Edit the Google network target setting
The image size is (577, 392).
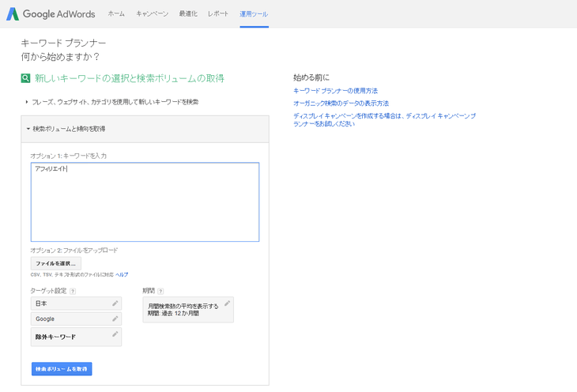pos(76,318)
